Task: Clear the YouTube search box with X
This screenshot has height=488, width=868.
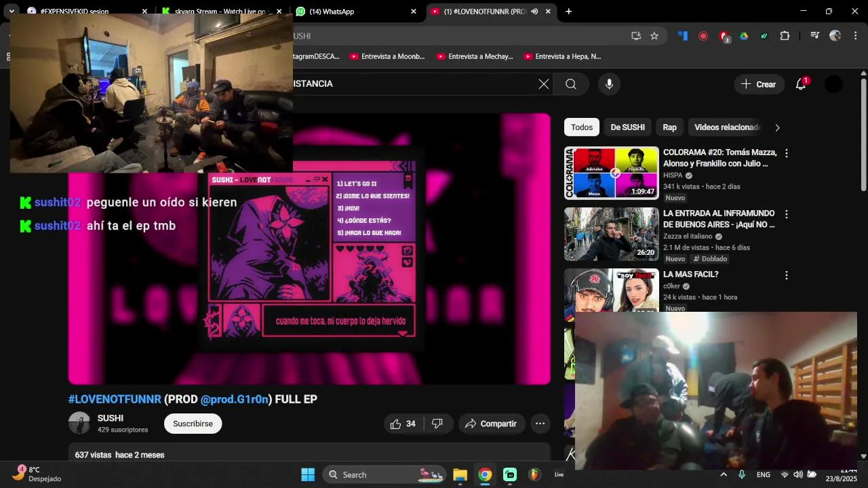Action: [x=544, y=84]
